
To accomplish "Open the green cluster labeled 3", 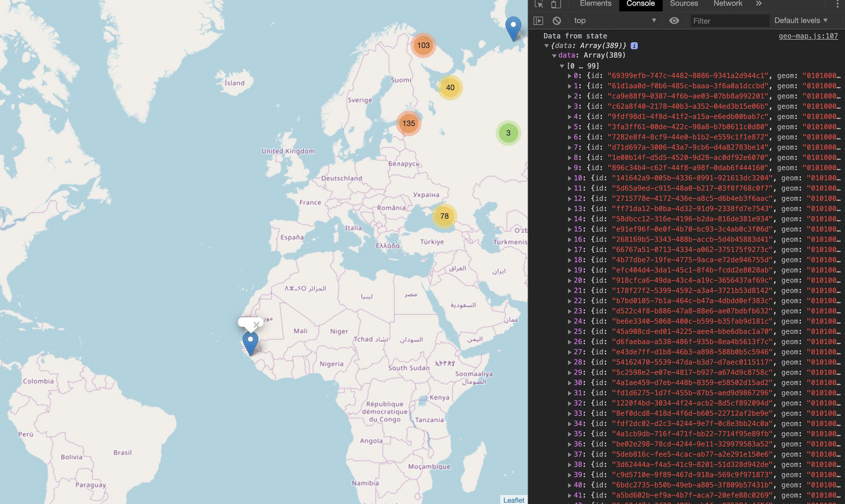I will tap(508, 133).
